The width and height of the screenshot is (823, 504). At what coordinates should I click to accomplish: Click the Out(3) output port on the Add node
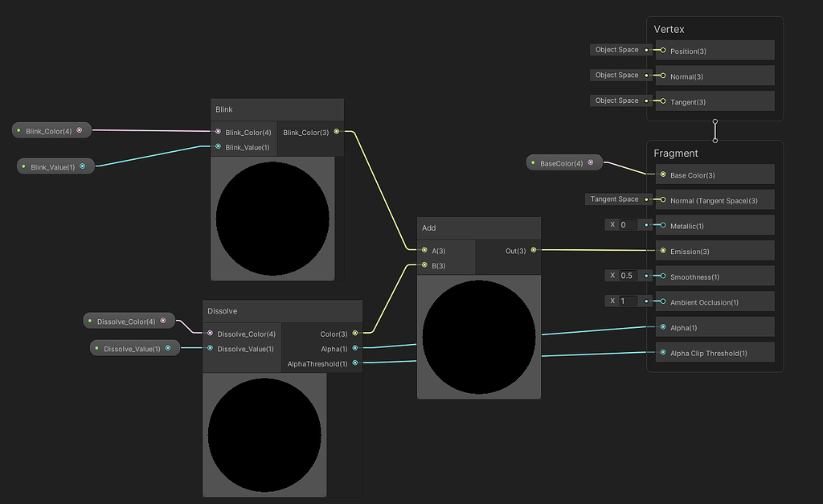[533, 251]
